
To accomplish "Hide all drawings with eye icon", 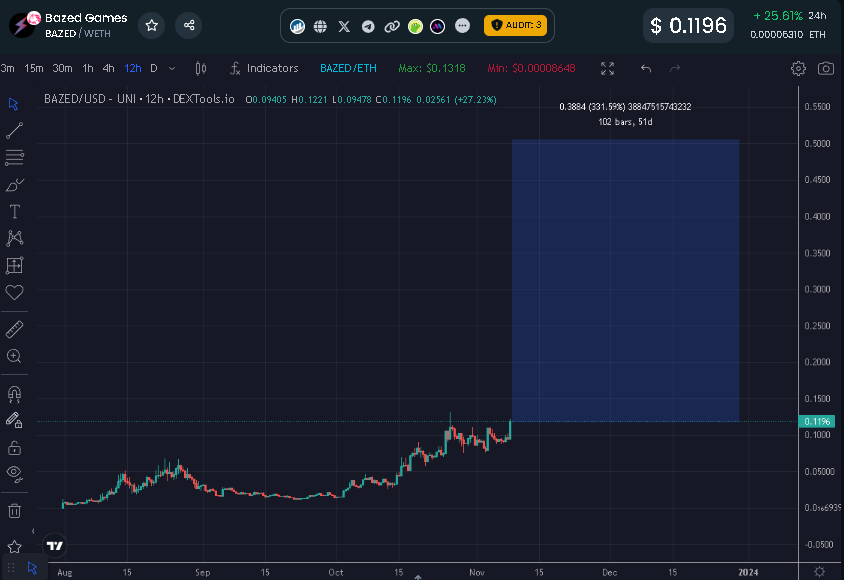I will [13, 474].
